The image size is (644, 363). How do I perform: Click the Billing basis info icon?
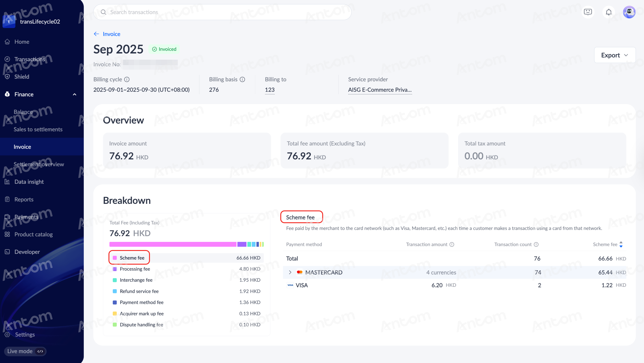242,79
